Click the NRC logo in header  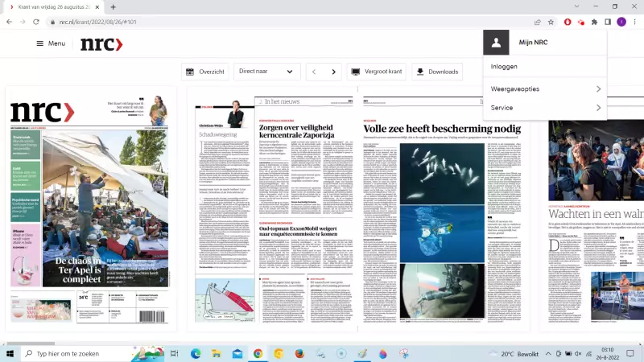tap(101, 44)
